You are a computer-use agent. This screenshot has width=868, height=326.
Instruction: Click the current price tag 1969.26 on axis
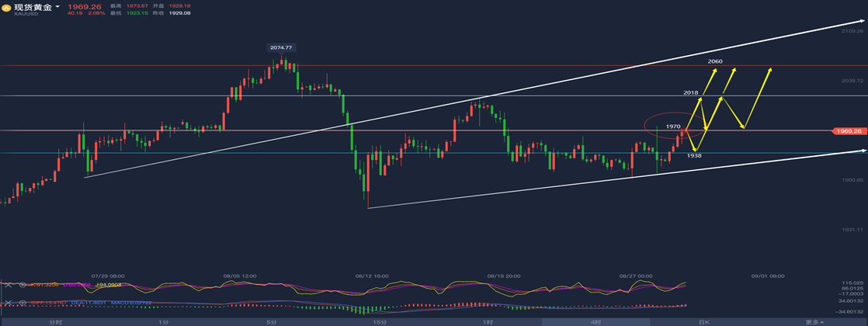(x=848, y=131)
